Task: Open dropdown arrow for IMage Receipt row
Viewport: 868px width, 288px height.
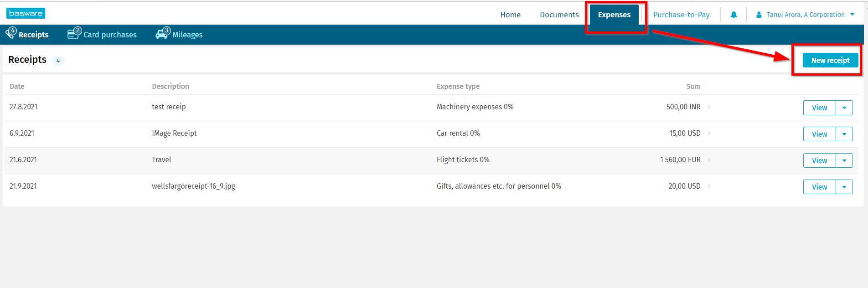Action: [x=844, y=134]
